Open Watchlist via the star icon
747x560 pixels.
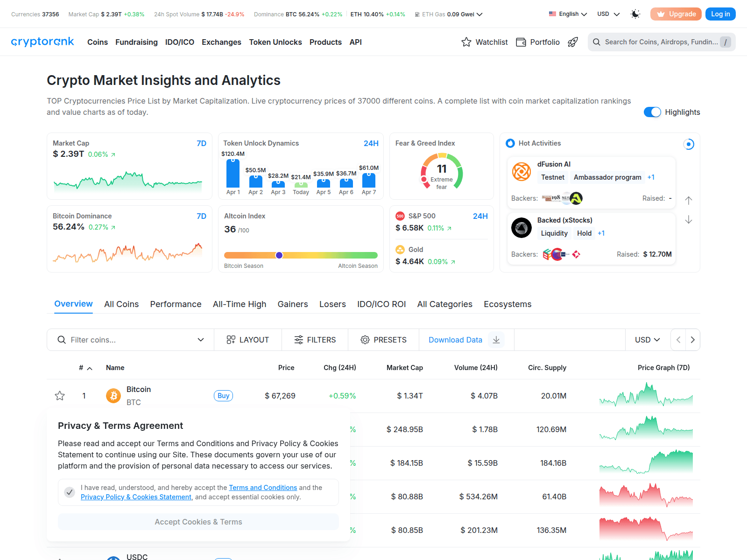point(466,42)
